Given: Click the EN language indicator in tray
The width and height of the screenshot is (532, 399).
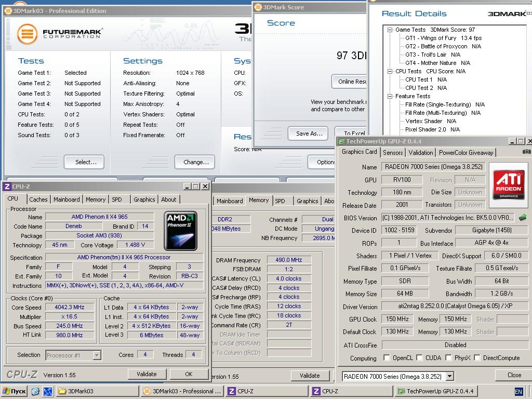Looking at the screenshot, I should [518, 392].
